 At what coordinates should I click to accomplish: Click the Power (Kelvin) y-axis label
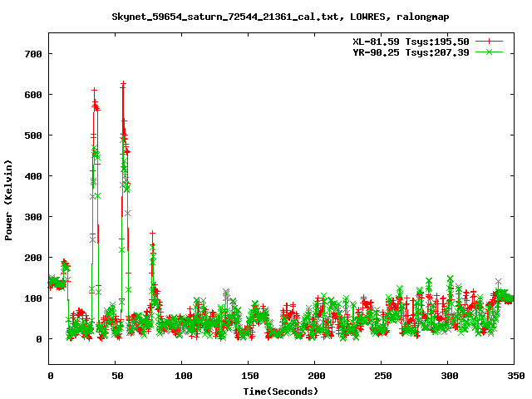click(8, 200)
